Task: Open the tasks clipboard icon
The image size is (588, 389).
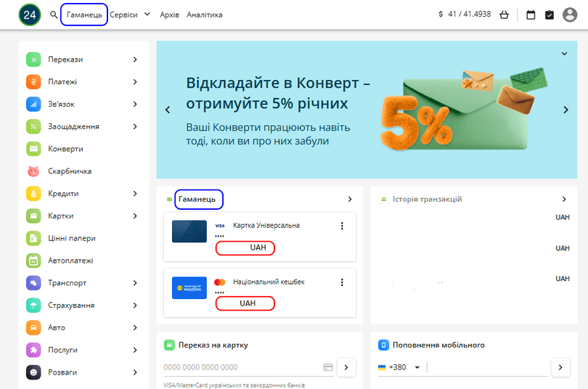Action: 550,15
